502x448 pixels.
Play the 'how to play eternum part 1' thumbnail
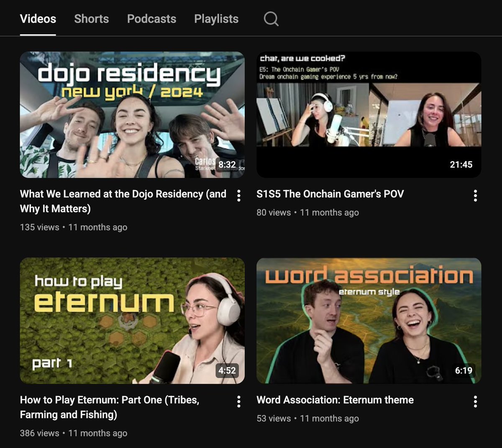[132, 321]
